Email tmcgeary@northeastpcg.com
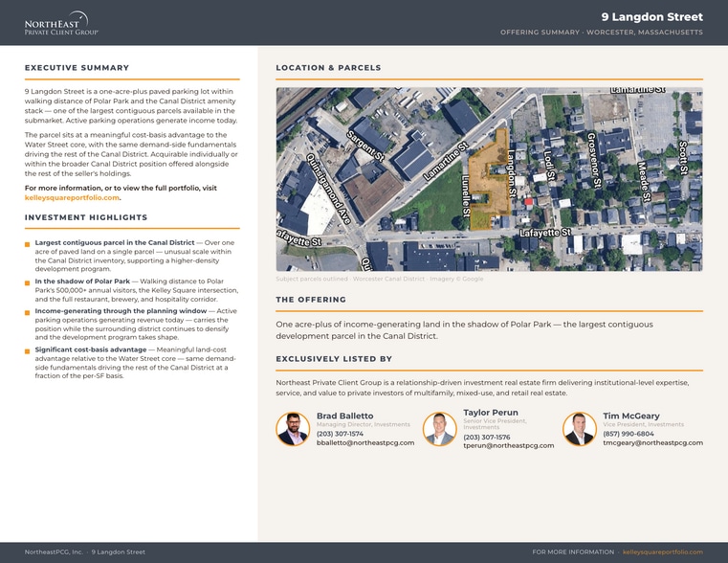 pyautogui.click(x=652, y=442)
